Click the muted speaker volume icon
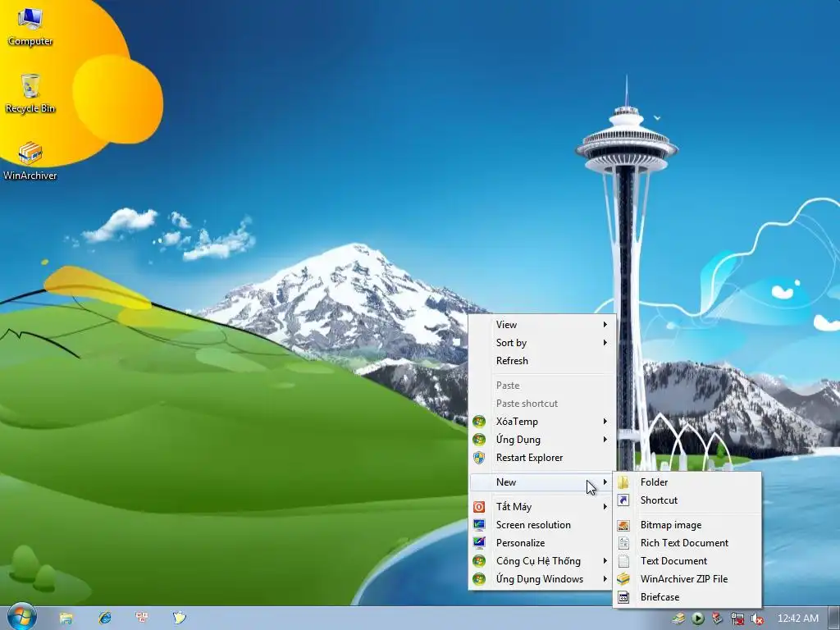 [757, 619]
